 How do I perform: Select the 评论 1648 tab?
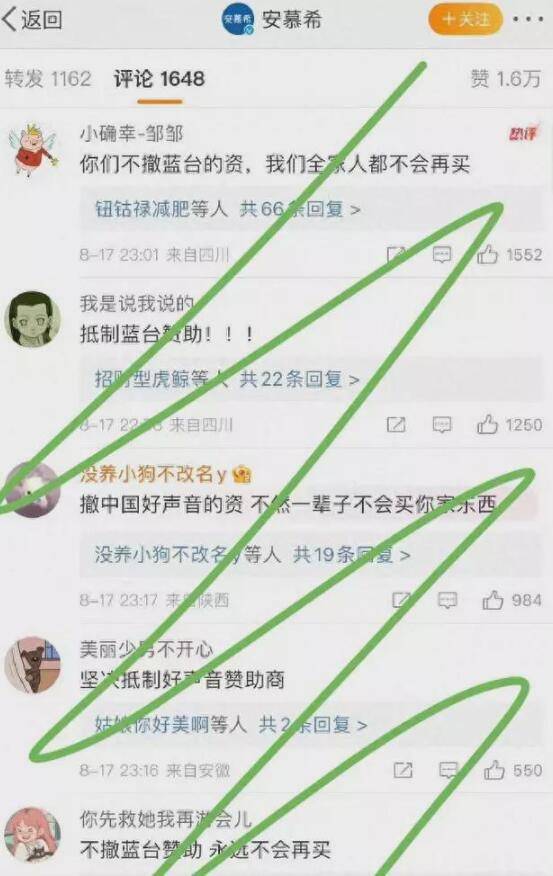point(159,79)
